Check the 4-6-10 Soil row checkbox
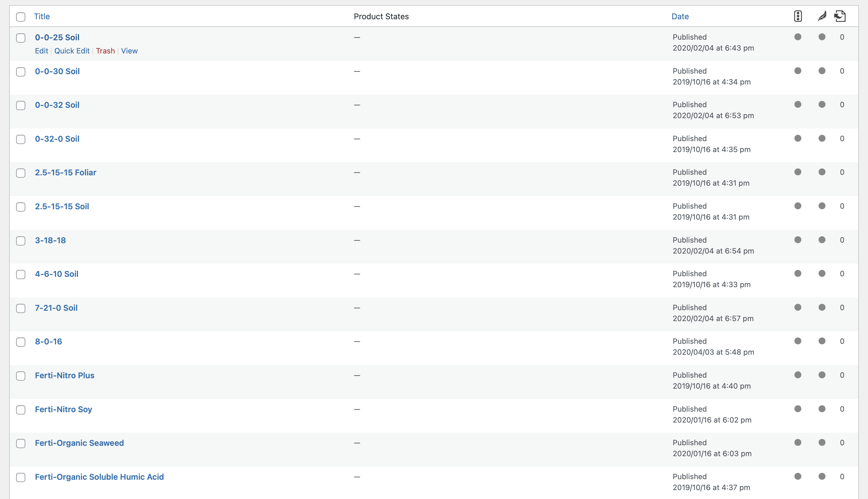This screenshot has height=499, width=868. 21,275
